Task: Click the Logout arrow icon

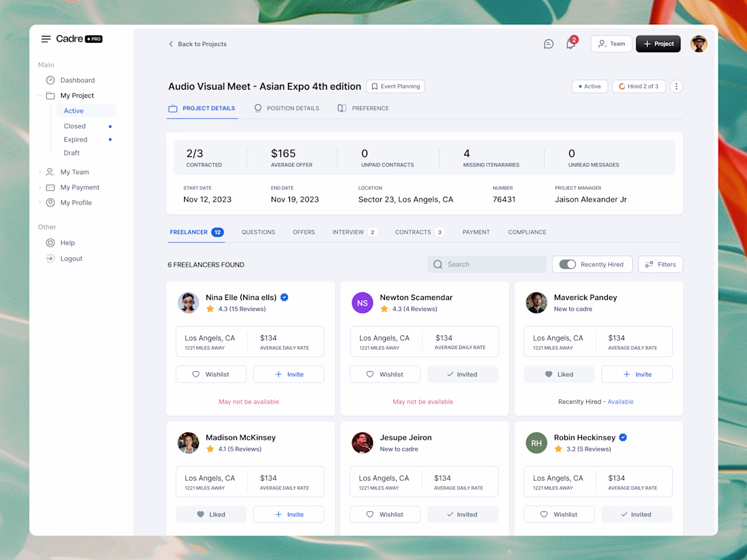Action: click(x=50, y=259)
